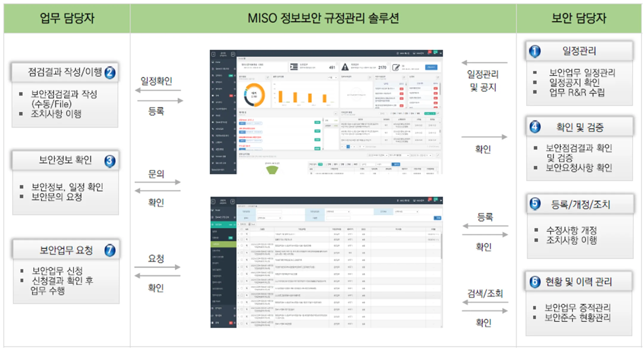Click the green gauge chart at dashboard bottom

272,170
